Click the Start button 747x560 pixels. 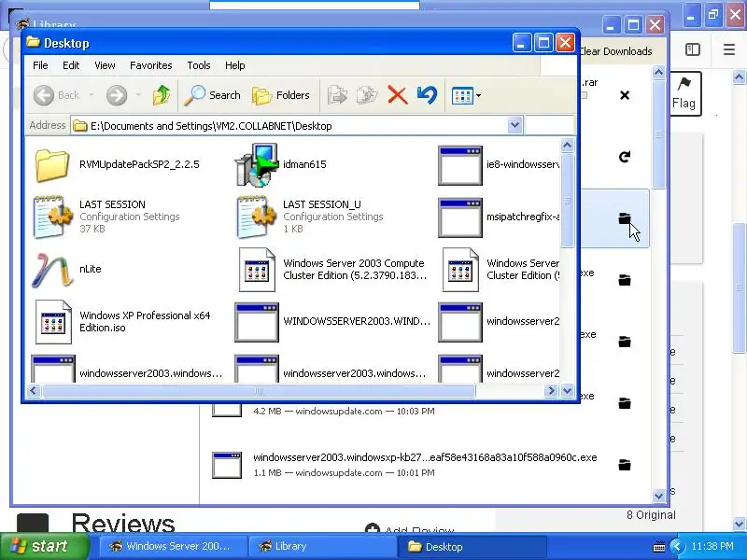click(45, 546)
